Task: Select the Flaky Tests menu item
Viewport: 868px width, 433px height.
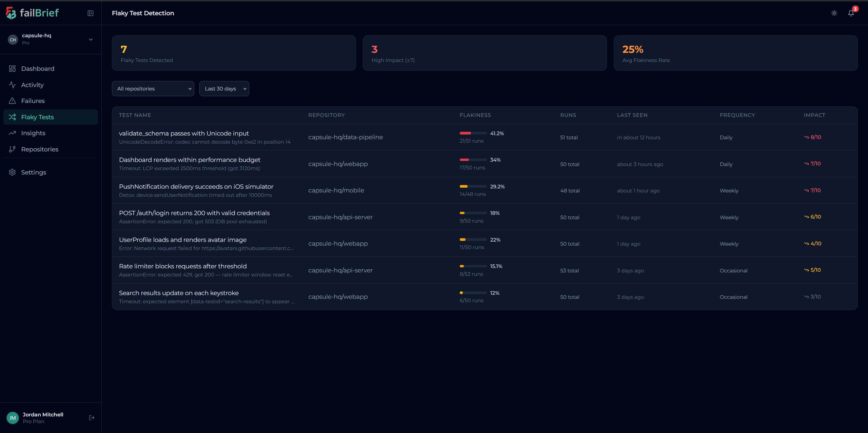Action: pyautogui.click(x=51, y=117)
